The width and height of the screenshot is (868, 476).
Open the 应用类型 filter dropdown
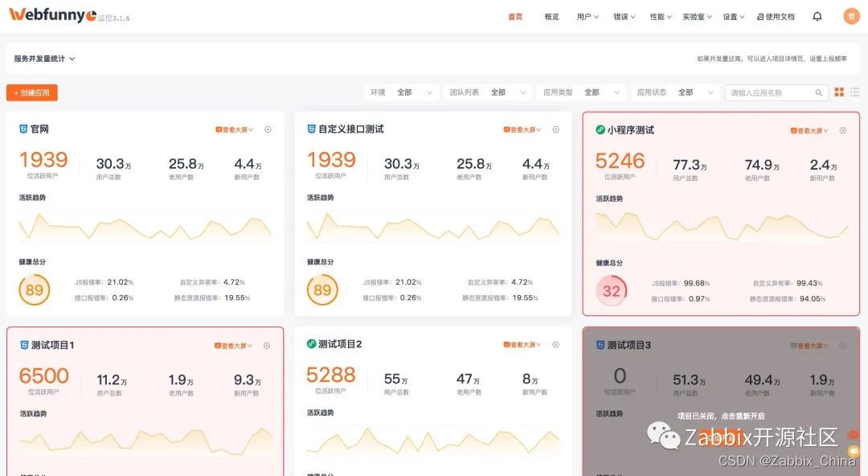(581, 92)
